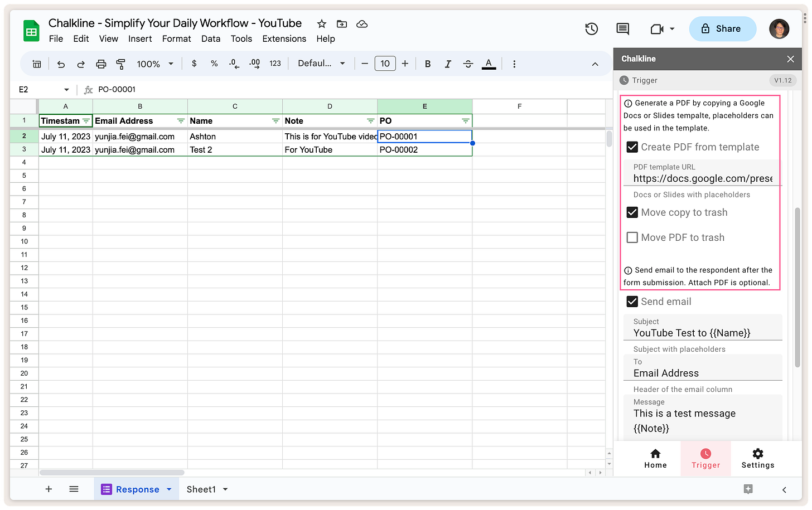Select the paint format tool
Image resolution: width=812 pixels, height=510 pixels.
(x=120, y=64)
